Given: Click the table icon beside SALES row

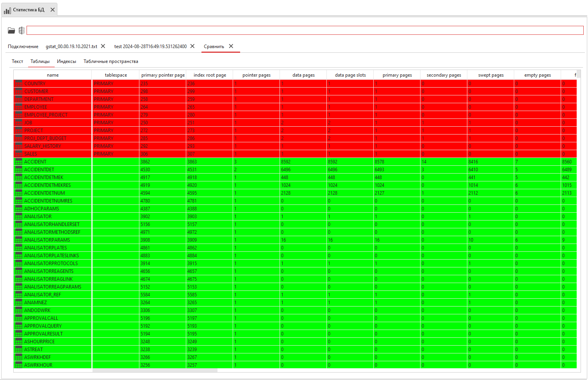Looking at the screenshot, I should [x=18, y=154].
